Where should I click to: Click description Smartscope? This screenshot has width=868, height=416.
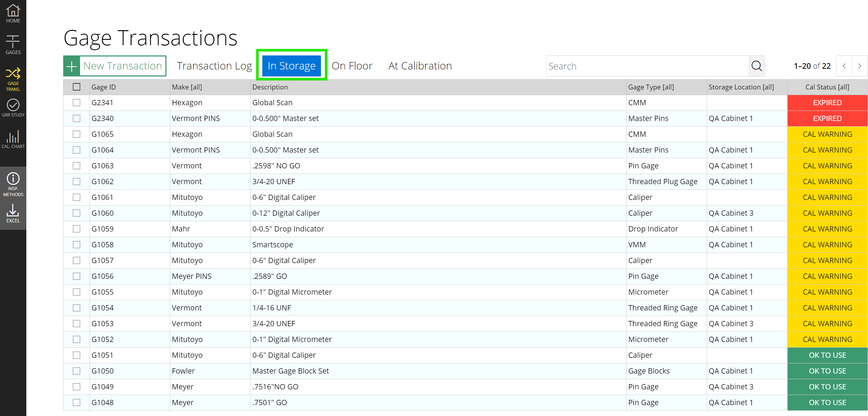point(272,245)
